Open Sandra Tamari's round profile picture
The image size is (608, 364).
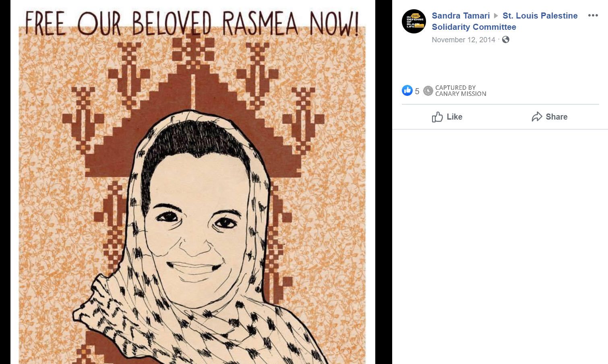tap(414, 21)
